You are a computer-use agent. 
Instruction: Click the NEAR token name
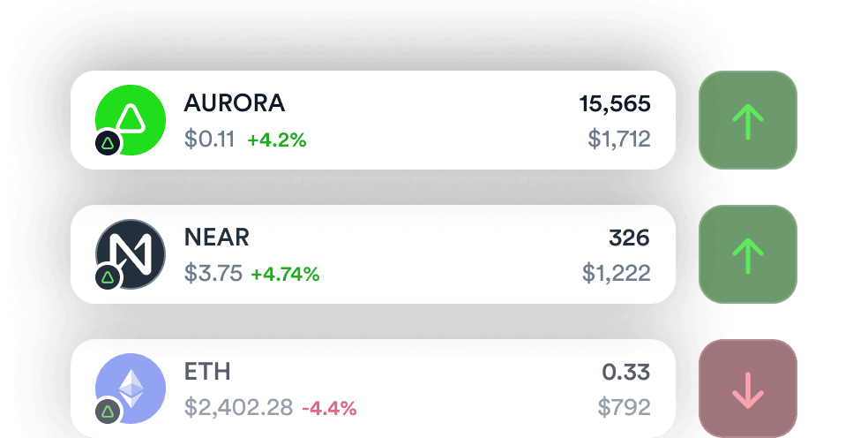[x=217, y=238]
